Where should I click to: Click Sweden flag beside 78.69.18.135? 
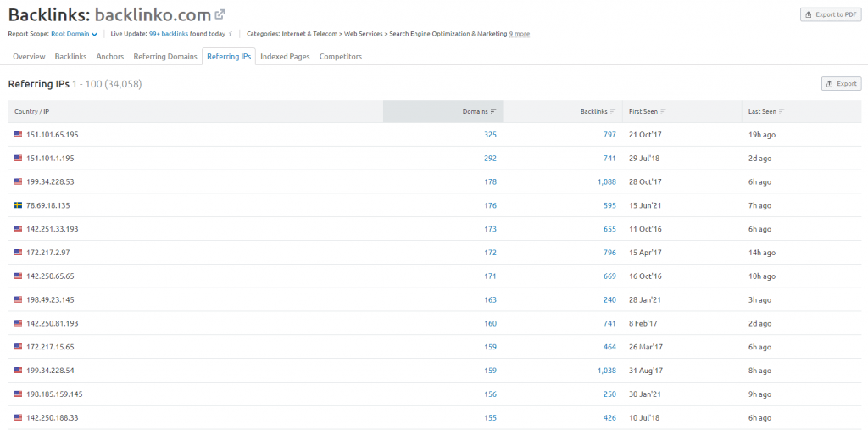[x=19, y=205]
